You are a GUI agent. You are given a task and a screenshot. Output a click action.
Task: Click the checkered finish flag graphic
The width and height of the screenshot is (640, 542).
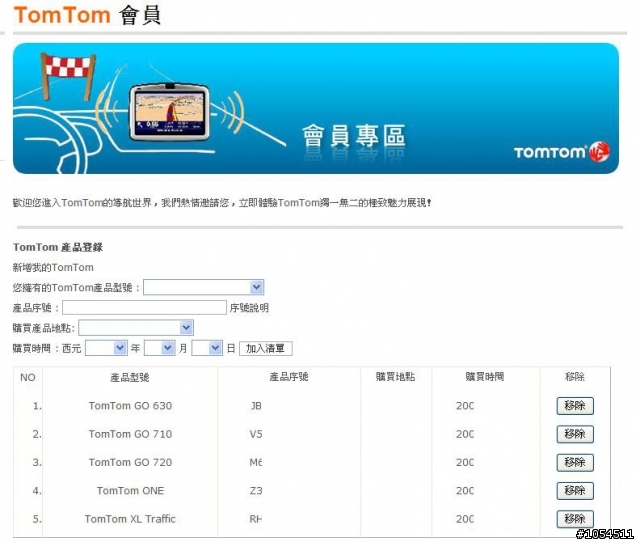(x=68, y=76)
